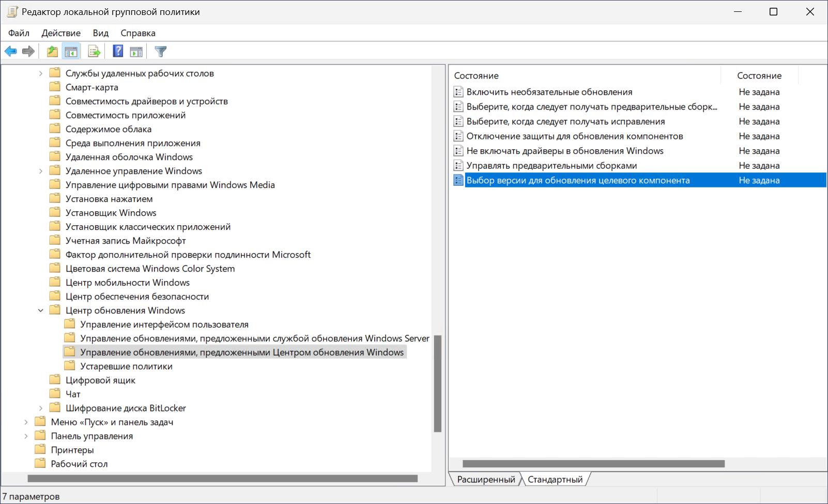Click the policy icon beside 'Отключение защиты для обновления компонентов'

[x=458, y=136]
